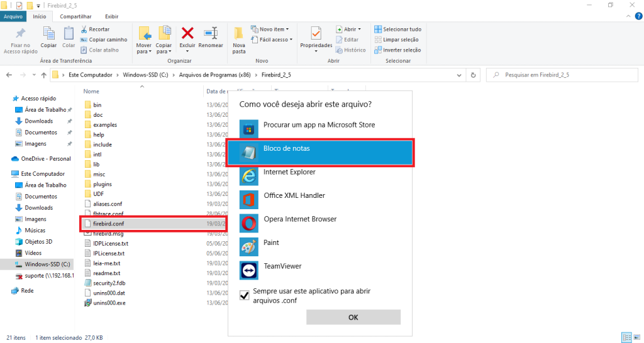The image size is (644, 343).
Task: Click Selecionar tudo in the ribbon
Action: click(x=397, y=29)
